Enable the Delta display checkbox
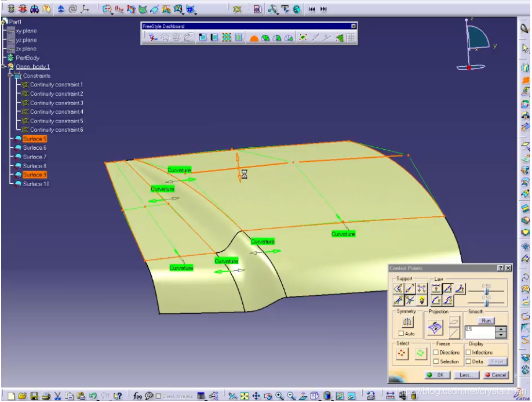 (x=468, y=361)
